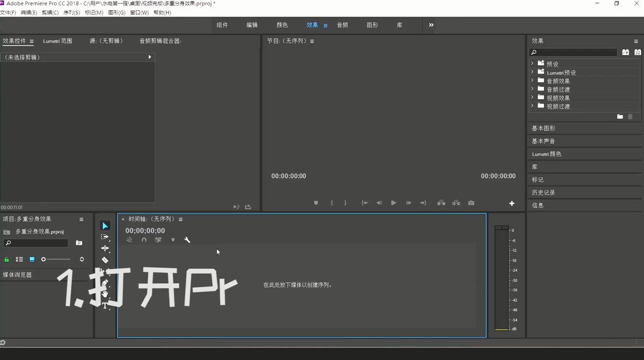This screenshot has width=644, height=360.
Task: Click the Extract button in program monitor
Action: click(456, 203)
